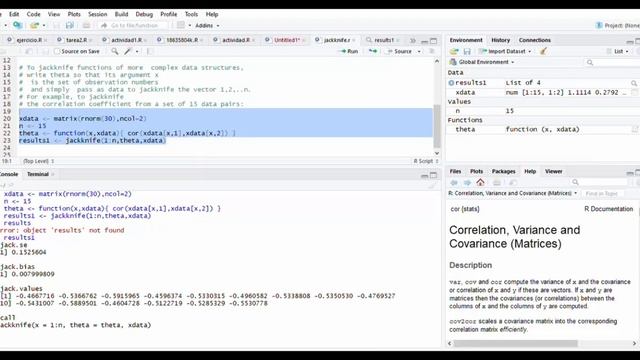Source the script with the Source button
640x360 pixels.
coord(399,51)
